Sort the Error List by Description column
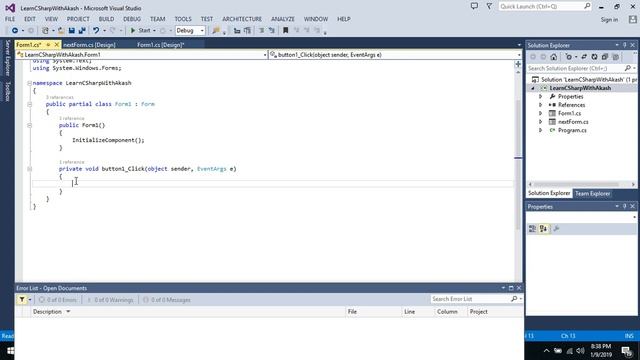This screenshot has height=360, width=640. click(47, 311)
